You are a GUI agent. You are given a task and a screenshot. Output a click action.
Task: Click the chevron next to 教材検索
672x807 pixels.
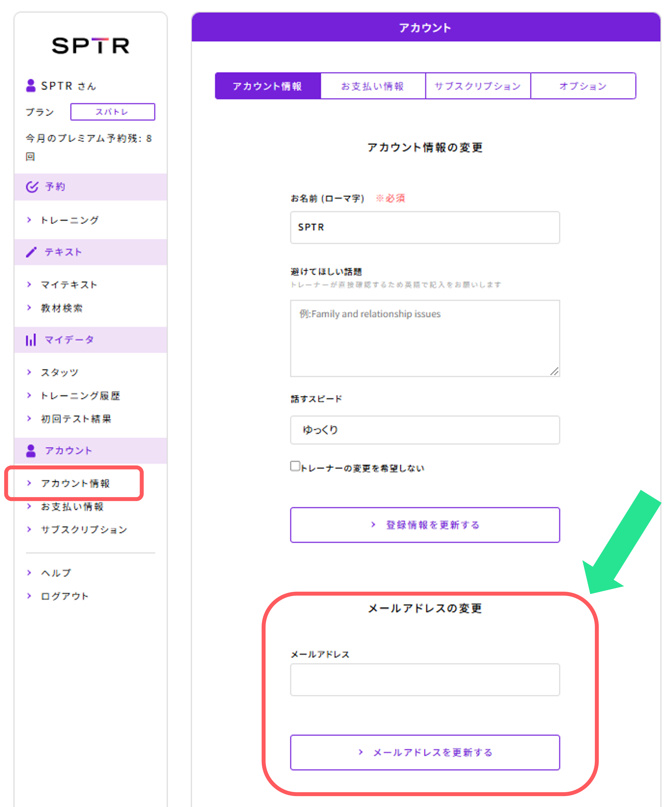(29, 307)
